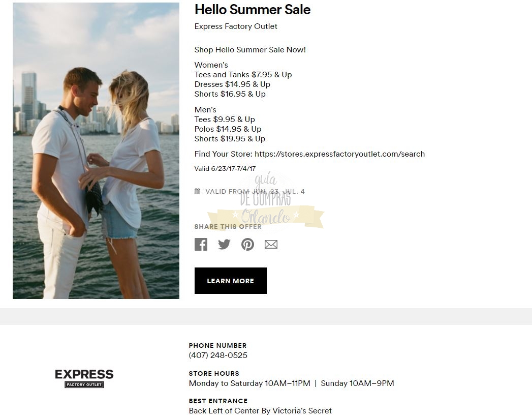The height and width of the screenshot is (418, 532).
Task: Email this offer using envelope icon
Action: [271, 244]
